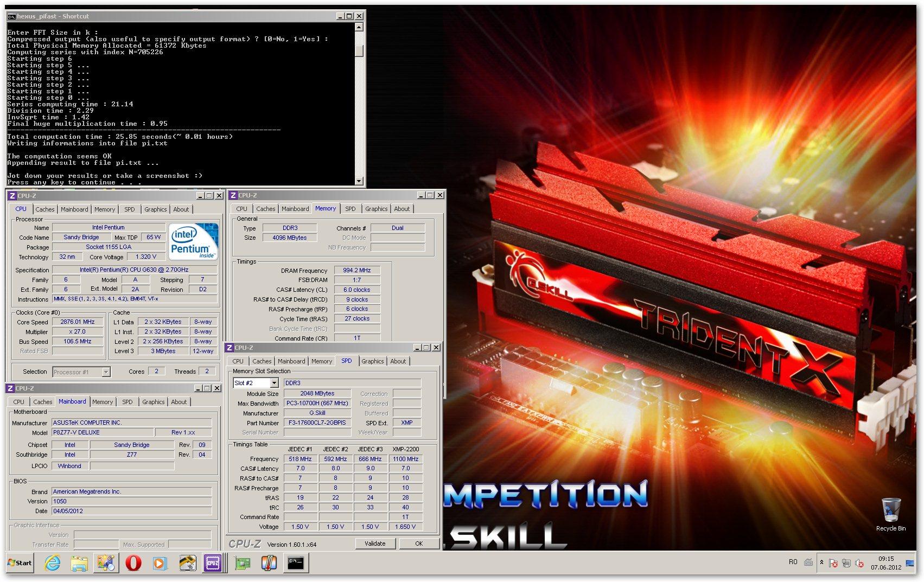Click the memory Size 4096 MBytes field
The width and height of the screenshot is (924, 582).
pyautogui.click(x=290, y=238)
